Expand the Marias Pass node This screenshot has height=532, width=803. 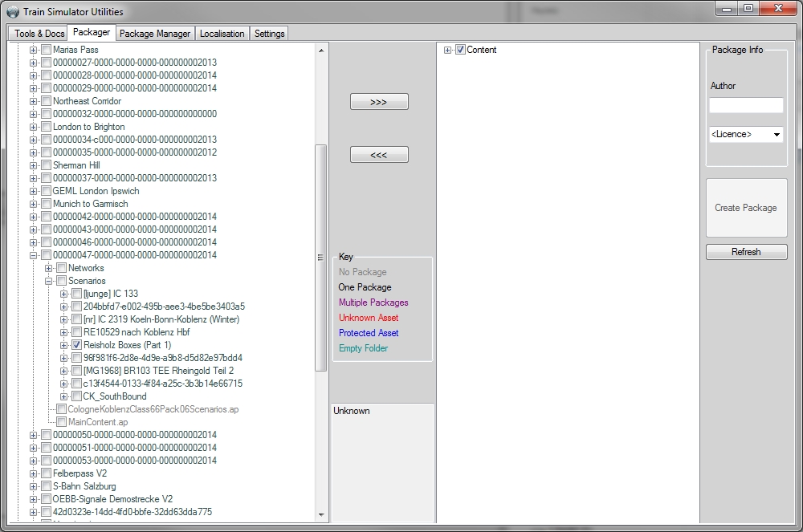point(33,50)
